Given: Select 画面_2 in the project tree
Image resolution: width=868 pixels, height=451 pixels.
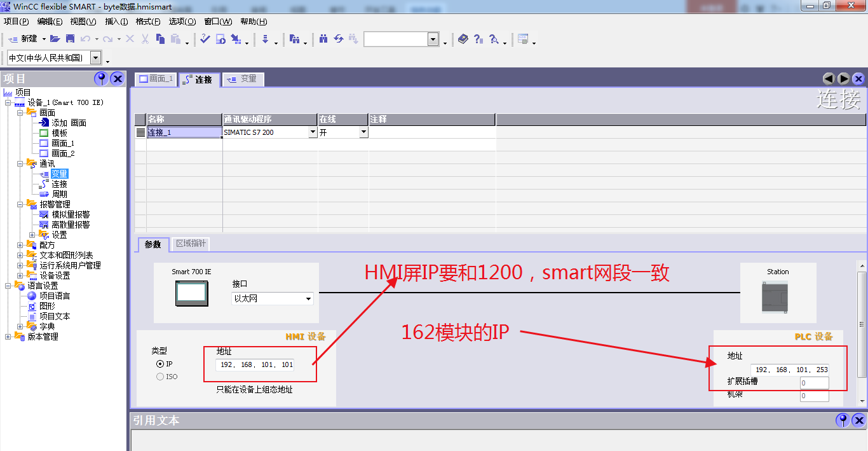Looking at the screenshot, I should 63,153.
